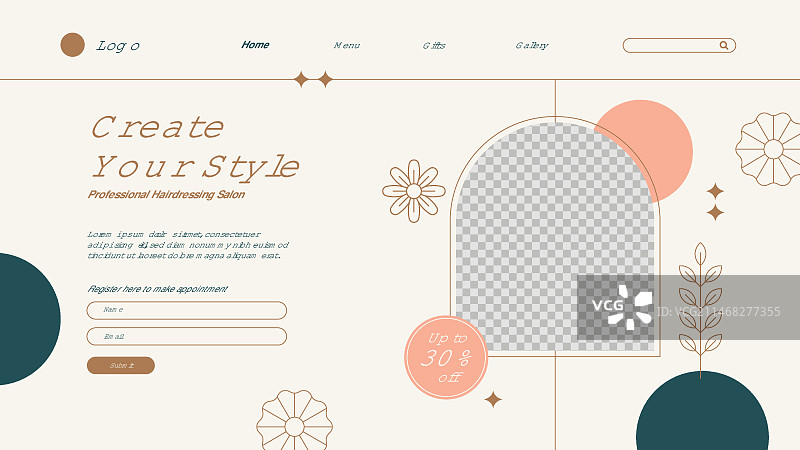Focus the Name input field
Screen dimensions: 800x450
tap(187, 310)
